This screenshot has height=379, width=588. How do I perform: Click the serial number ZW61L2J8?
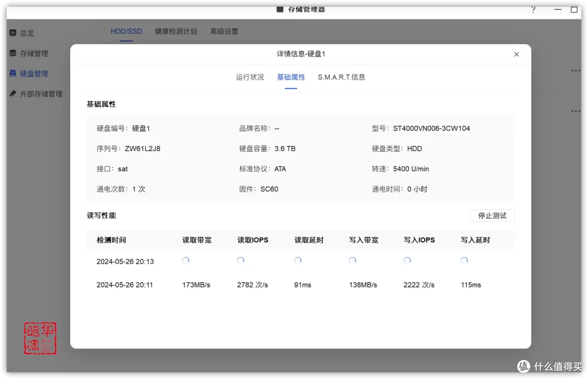pyautogui.click(x=143, y=148)
